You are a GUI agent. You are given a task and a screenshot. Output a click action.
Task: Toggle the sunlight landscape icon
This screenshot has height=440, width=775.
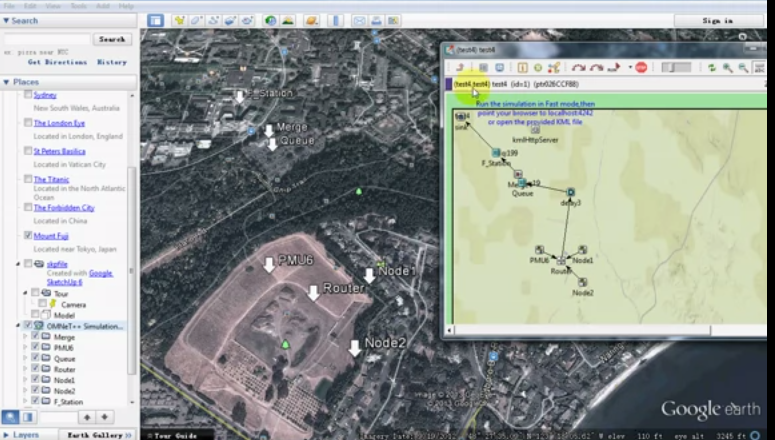[x=288, y=20]
